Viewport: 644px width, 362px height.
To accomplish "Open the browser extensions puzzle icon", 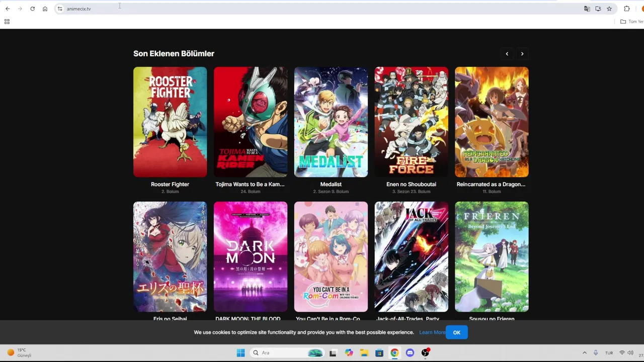I will tap(626, 9).
